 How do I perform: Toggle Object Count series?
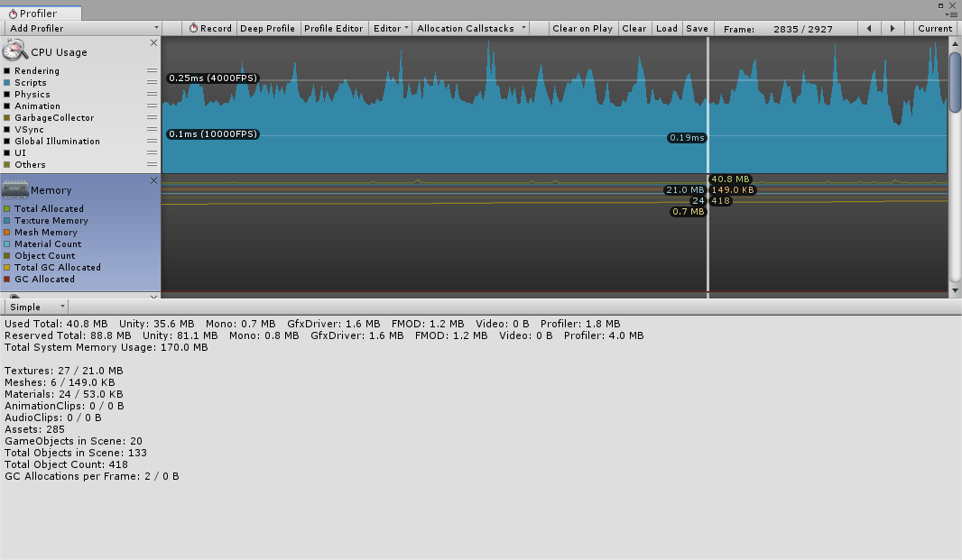click(6, 256)
